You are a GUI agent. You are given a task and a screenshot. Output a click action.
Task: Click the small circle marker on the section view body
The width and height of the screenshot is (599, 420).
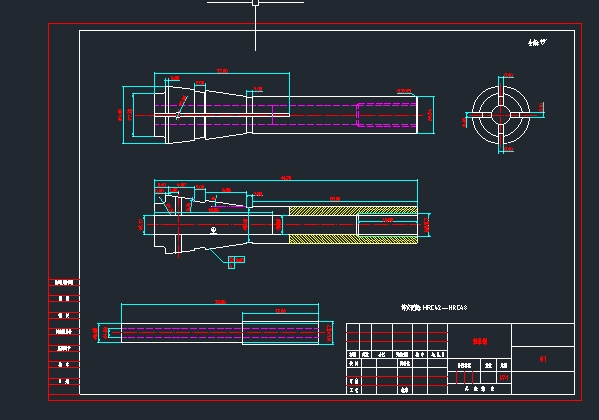click(x=214, y=229)
